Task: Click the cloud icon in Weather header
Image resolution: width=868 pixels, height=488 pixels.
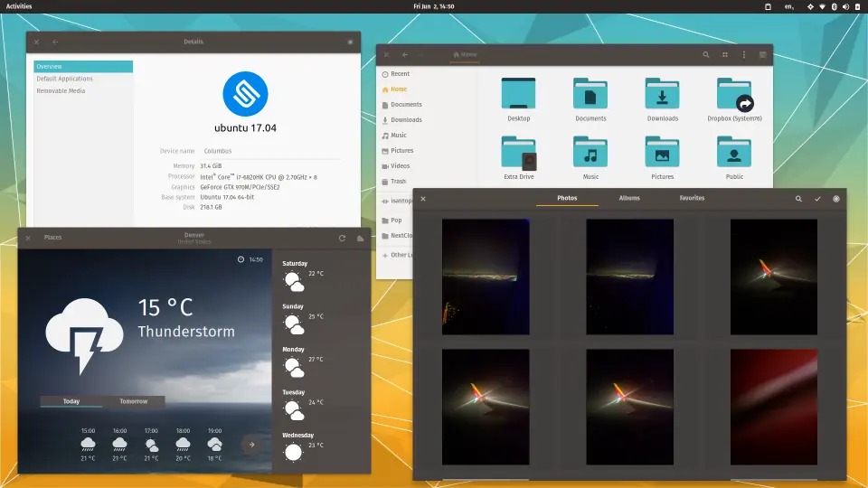Action: click(x=360, y=238)
